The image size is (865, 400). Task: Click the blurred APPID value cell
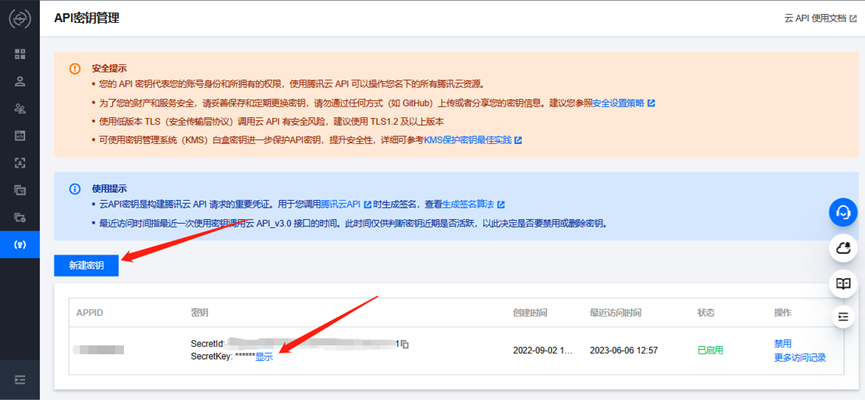click(99, 349)
